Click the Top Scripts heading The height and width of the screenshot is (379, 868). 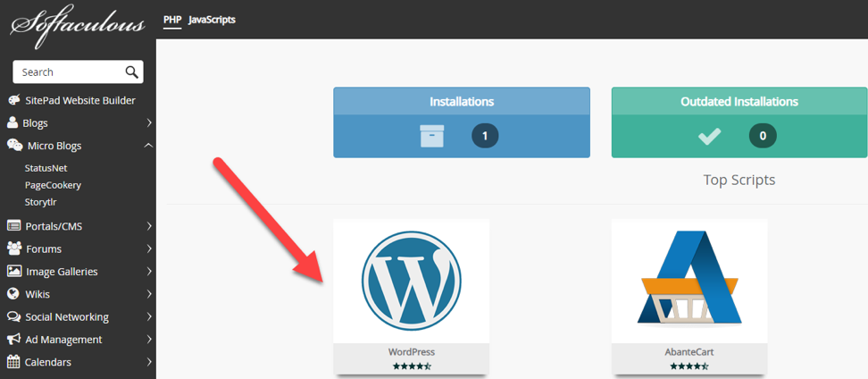(x=739, y=180)
